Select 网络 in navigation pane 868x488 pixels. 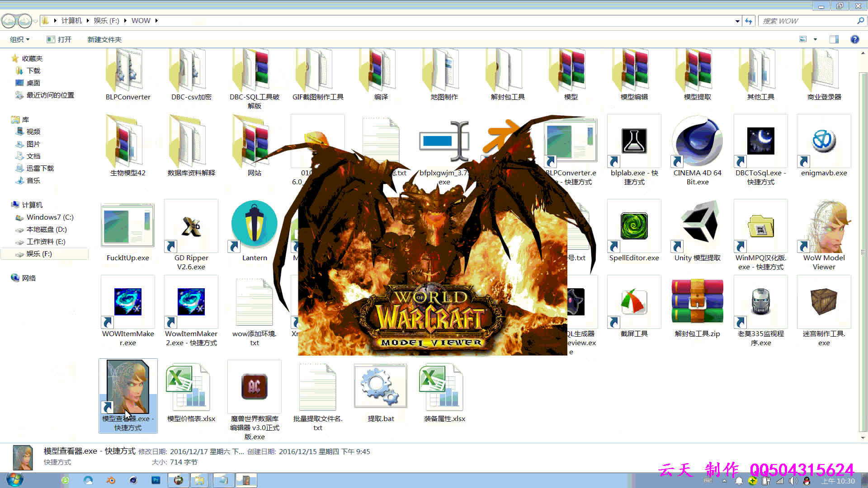click(x=29, y=278)
